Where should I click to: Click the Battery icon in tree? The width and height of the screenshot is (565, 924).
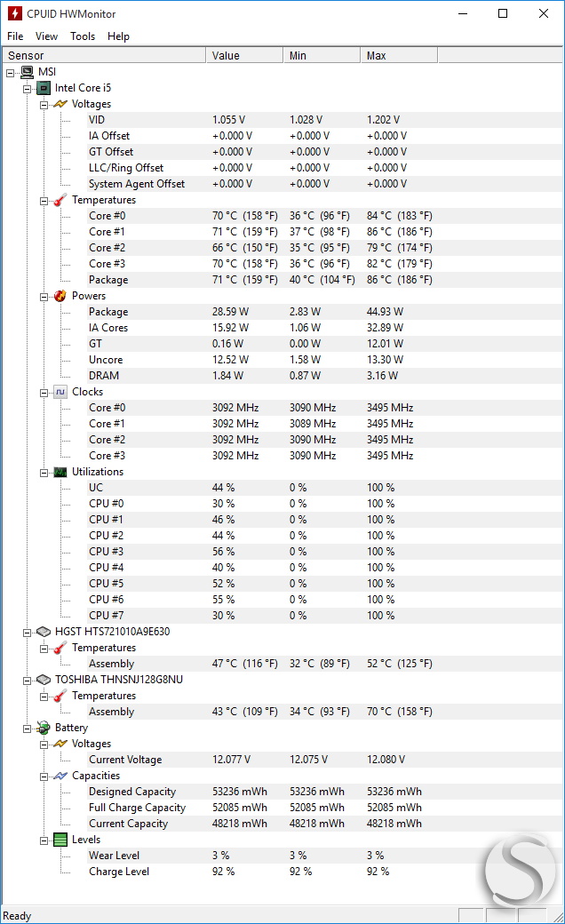[44, 728]
